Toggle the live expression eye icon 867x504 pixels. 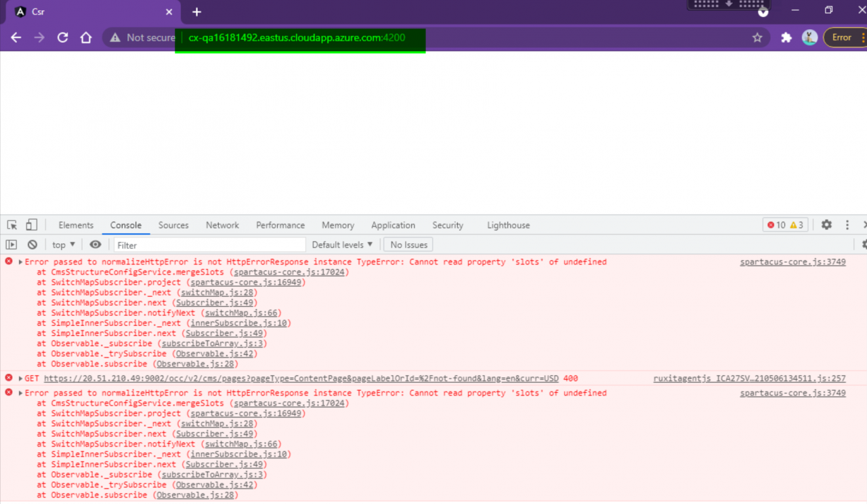click(x=96, y=245)
